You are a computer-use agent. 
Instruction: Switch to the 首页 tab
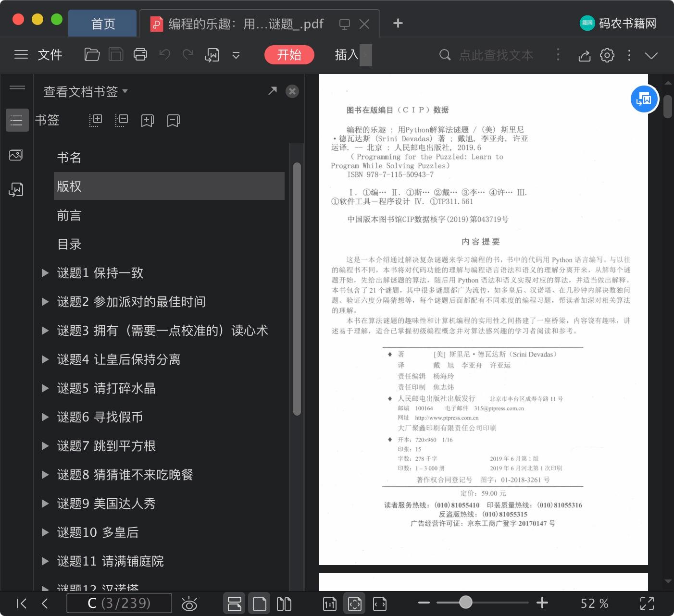[102, 24]
